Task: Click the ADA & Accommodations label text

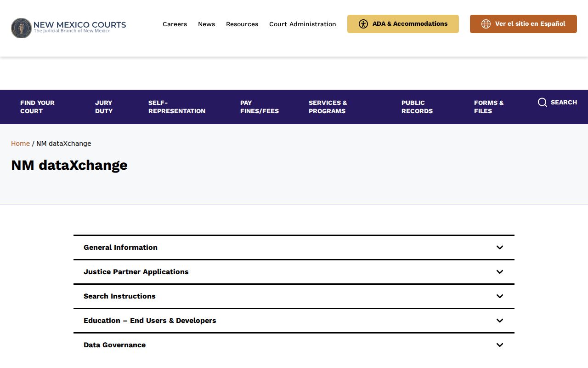Action: click(x=410, y=24)
